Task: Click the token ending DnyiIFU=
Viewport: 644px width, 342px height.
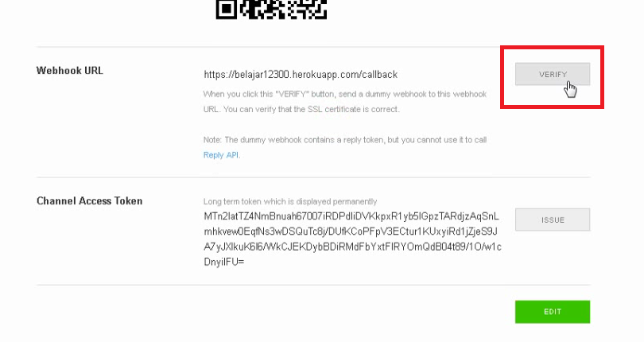Action: [224, 262]
